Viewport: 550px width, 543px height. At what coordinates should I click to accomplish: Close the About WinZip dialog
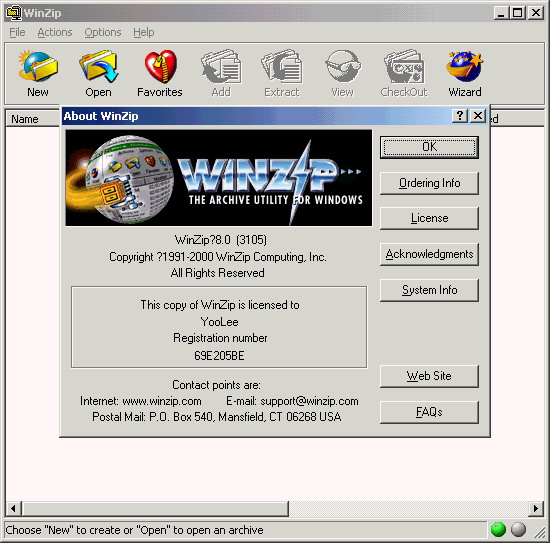click(x=478, y=115)
